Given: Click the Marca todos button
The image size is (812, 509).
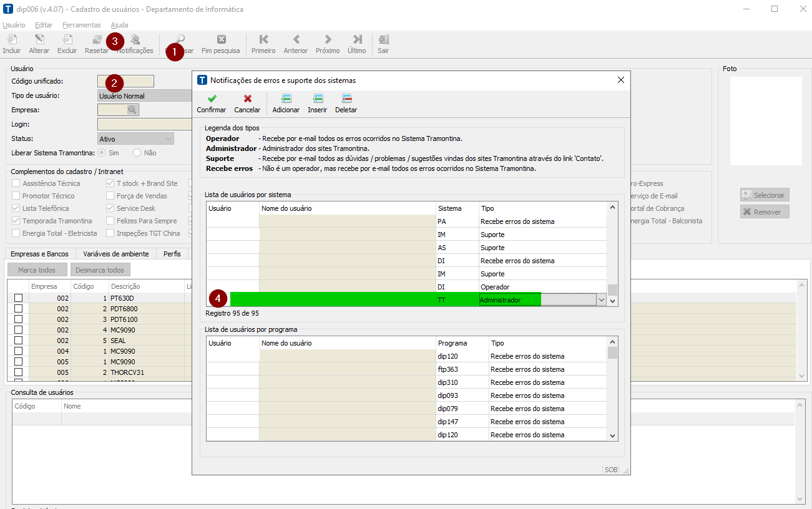Looking at the screenshot, I should (x=37, y=270).
